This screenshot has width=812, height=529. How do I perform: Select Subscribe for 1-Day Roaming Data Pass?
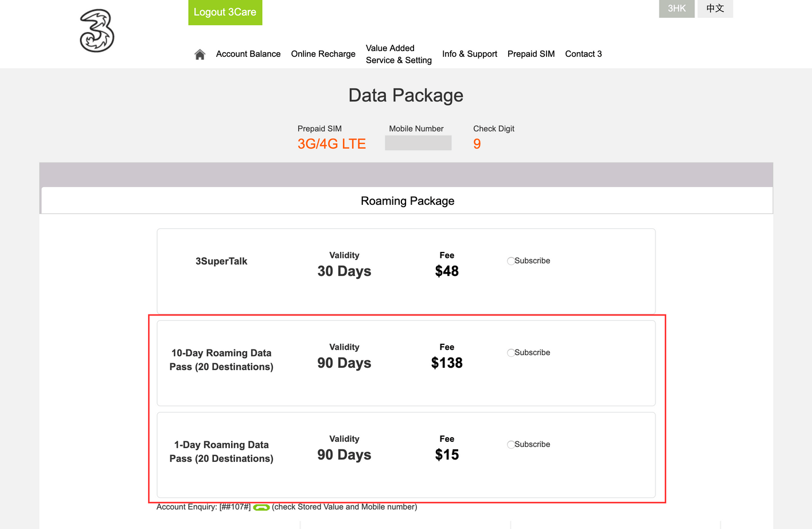pos(510,445)
